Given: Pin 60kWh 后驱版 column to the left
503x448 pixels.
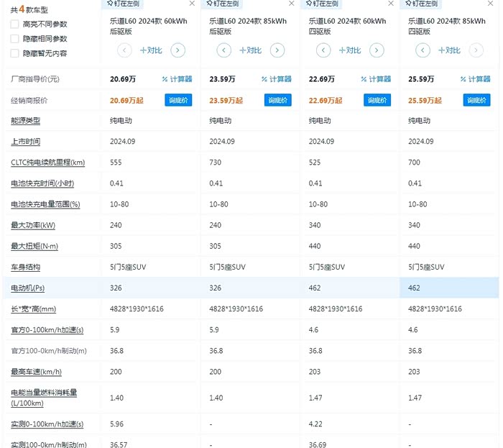Looking at the screenshot, I should click(123, 4).
